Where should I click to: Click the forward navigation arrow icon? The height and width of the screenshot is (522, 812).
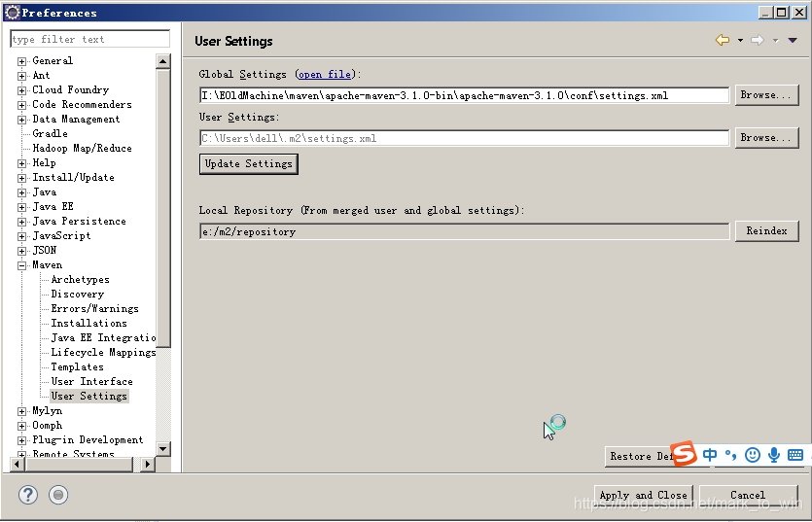[x=758, y=40]
